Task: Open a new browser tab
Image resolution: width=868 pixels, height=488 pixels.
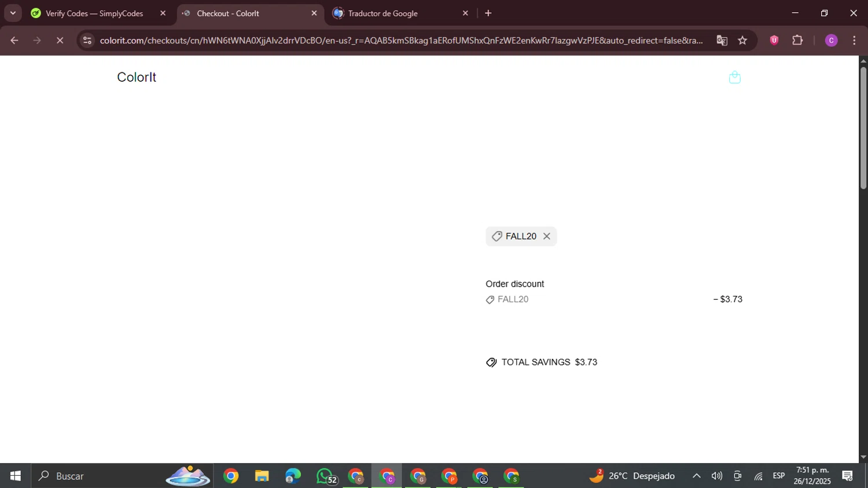Action: tap(488, 13)
